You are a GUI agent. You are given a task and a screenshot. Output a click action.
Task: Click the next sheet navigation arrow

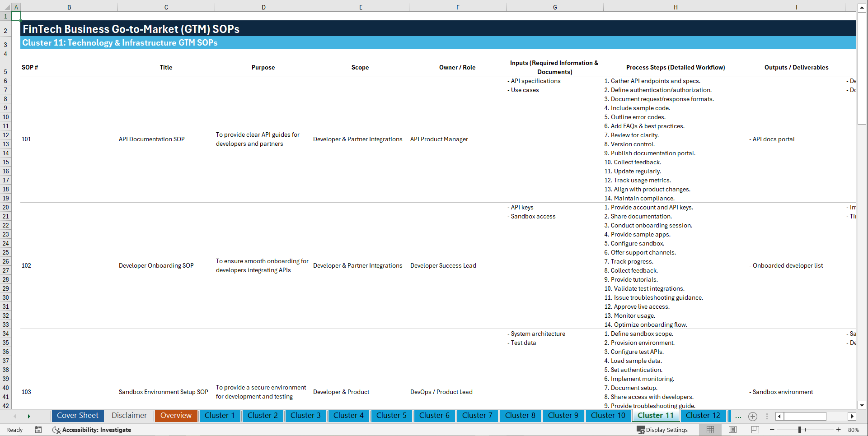pos(29,416)
